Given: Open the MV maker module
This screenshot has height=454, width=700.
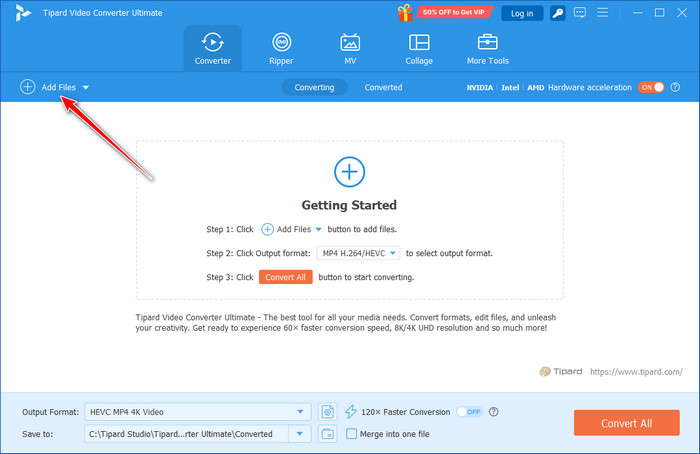Looking at the screenshot, I should tap(350, 48).
